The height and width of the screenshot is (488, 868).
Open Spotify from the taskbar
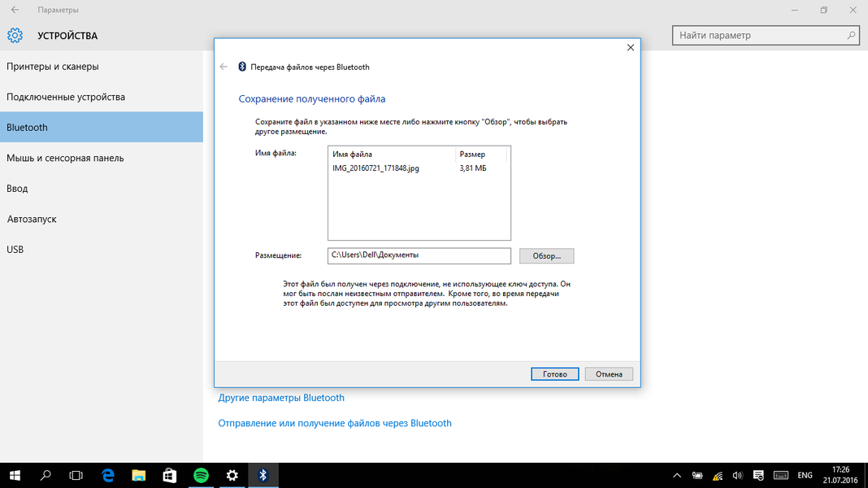point(201,475)
